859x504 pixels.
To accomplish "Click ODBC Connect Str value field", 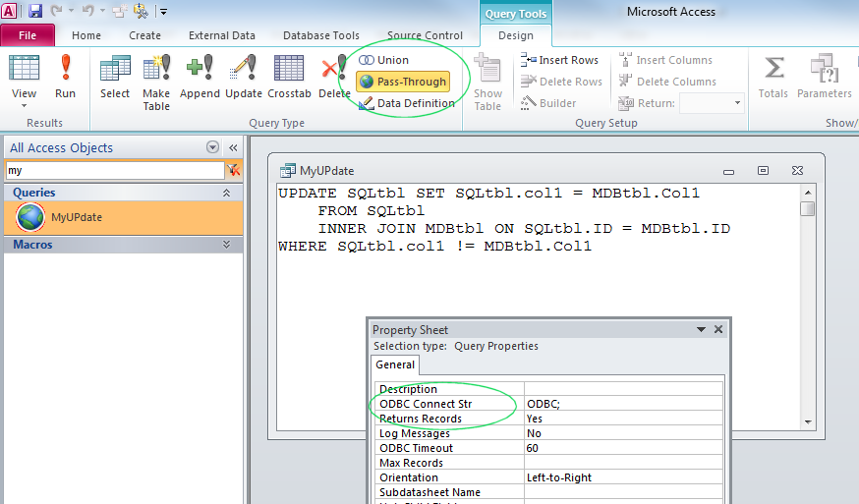I will tap(623, 404).
